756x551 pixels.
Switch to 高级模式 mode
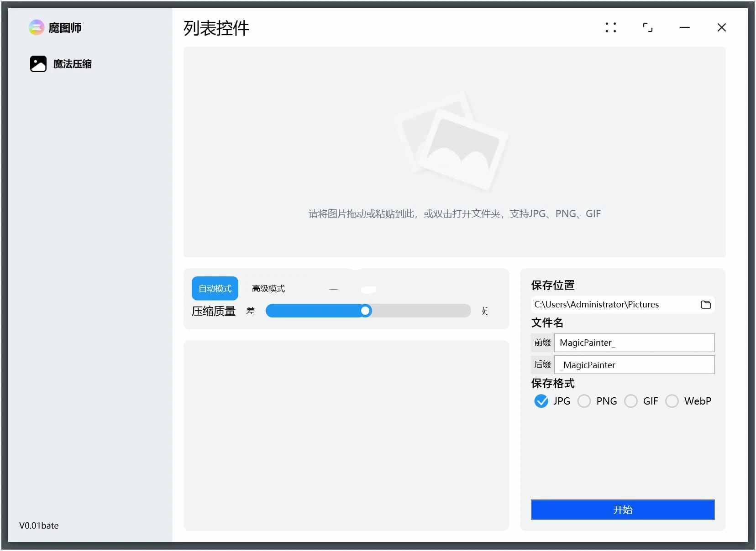268,288
